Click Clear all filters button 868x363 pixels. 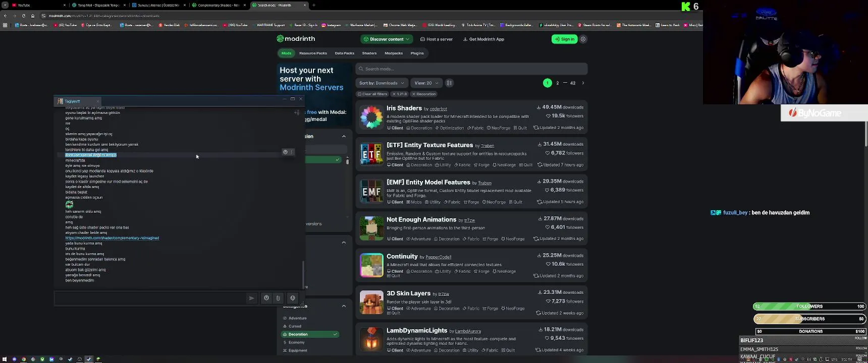[x=372, y=94]
